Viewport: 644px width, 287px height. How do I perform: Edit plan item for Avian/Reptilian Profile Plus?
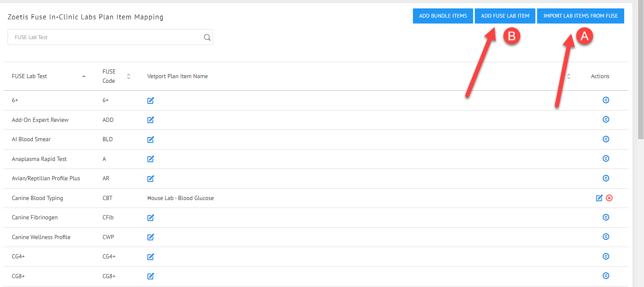coord(151,179)
